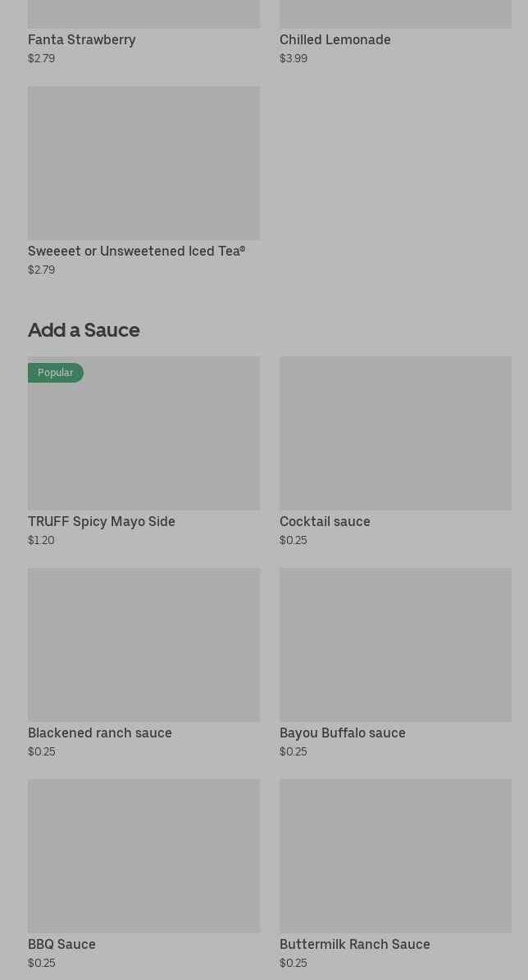Screen dimensions: 528x980
Task: Click the $1.20 TRUFF Mayo price
Action: (41, 540)
